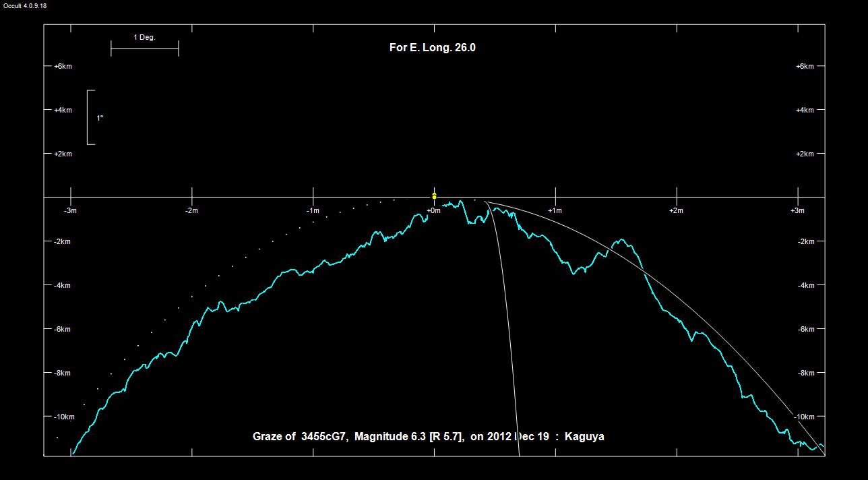Click the left +6km height label
Image resolution: width=868 pixels, height=480 pixels.
63,66
